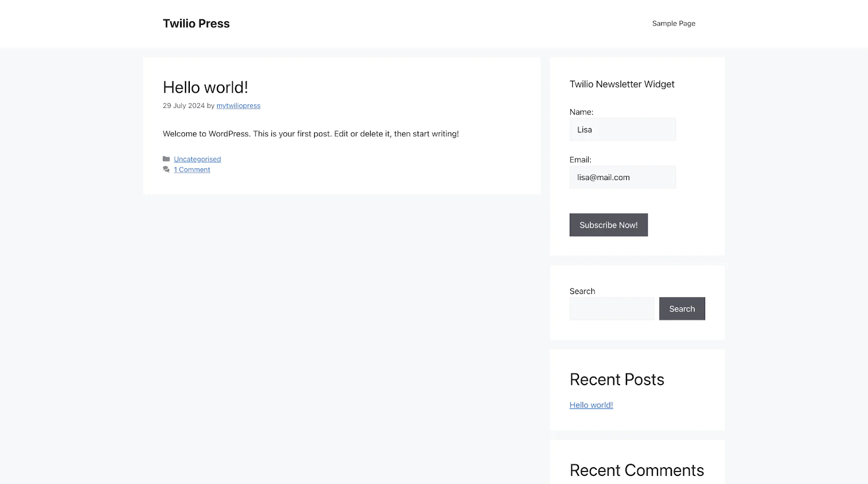Click the Subscribe Now! button
Viewport: 868px width, 484px height.
coord(608,225)
